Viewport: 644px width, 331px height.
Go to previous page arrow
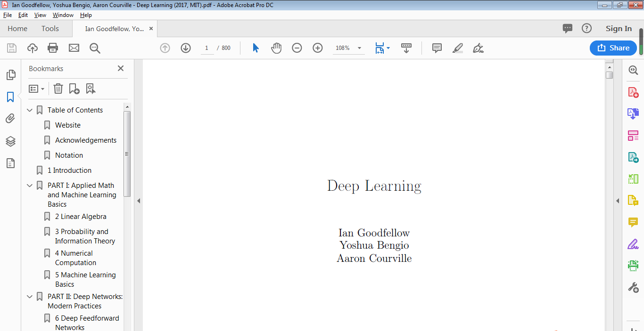(x=165, y=48)
